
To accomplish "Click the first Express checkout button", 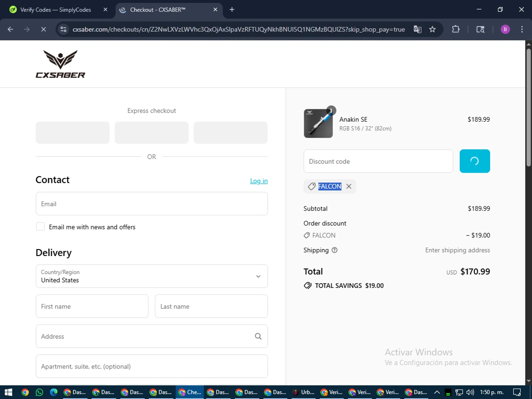I will click(x=73, y=133).
